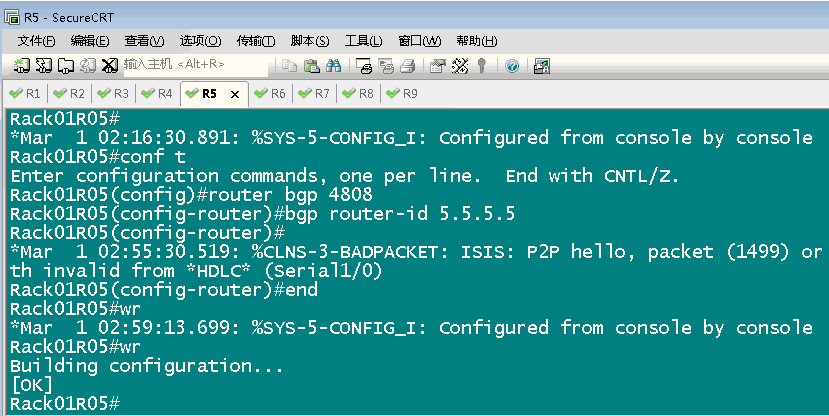Screen dimensions: 829x416
Task: Click the Connect toolbar icon
Action: (x=21, y=66)
